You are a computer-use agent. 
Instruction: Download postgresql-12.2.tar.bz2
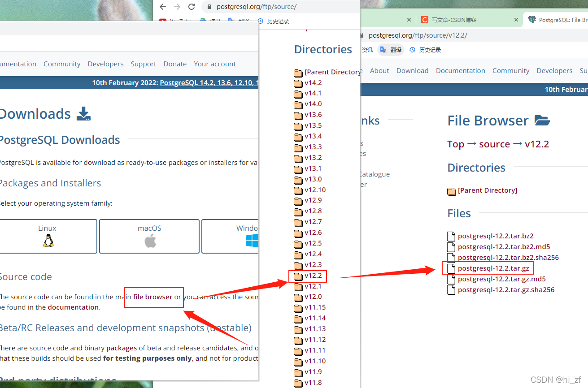click(x=496, y=236)
